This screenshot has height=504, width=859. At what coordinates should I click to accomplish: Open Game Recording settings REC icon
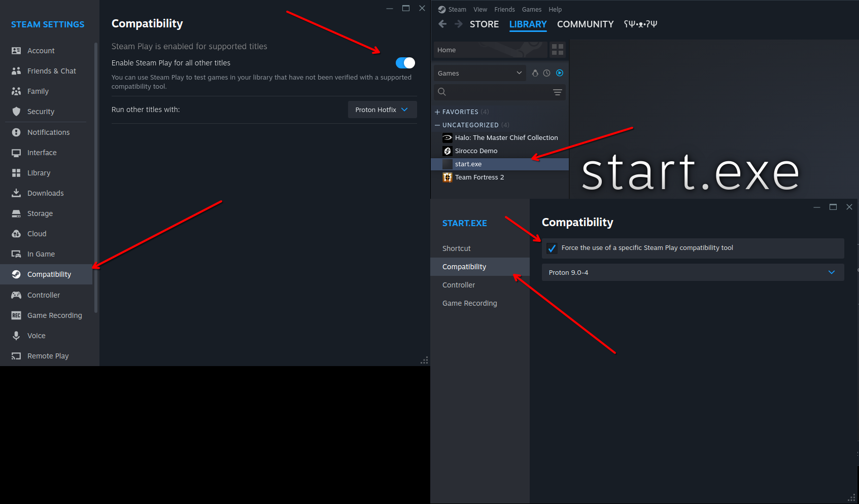tap(16, 315)
